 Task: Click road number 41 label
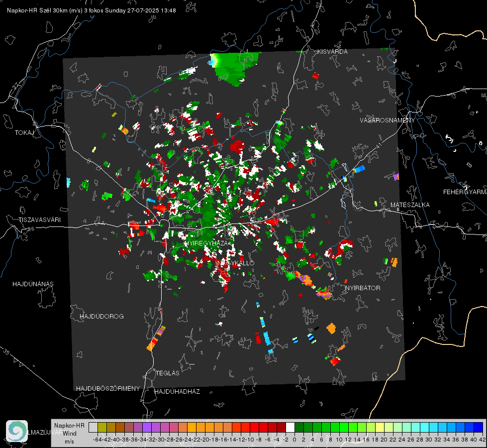(379, 145)
